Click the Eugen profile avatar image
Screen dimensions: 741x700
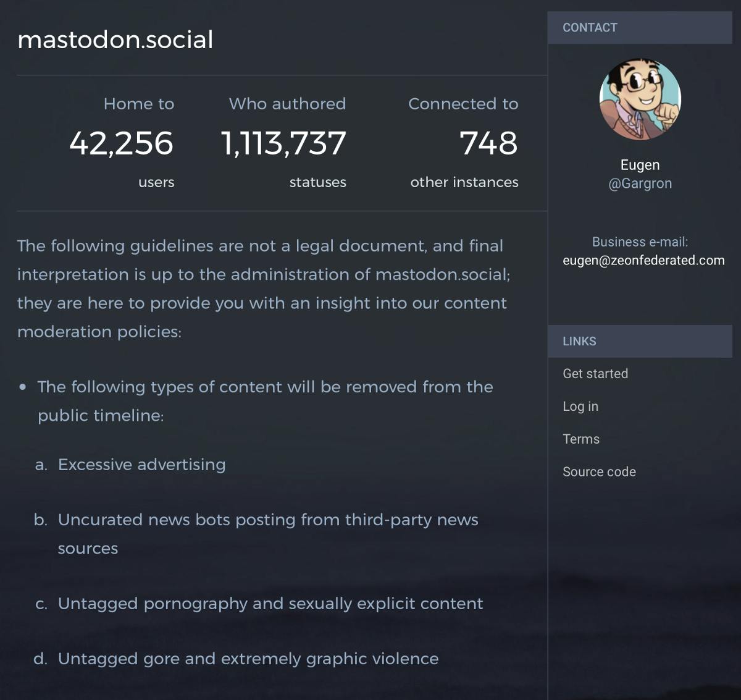pyautogui.click(x=640, y=98)
